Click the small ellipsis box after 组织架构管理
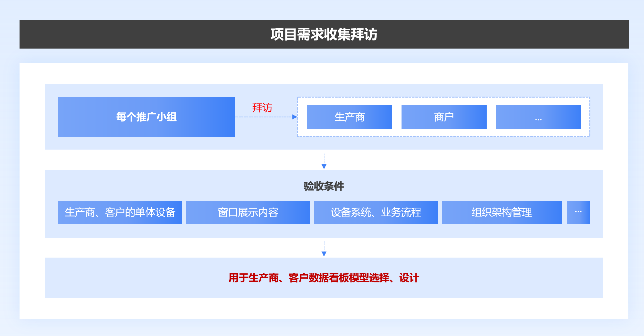The image size is (644, 336). pyautogui.click(x=578, y=212)
